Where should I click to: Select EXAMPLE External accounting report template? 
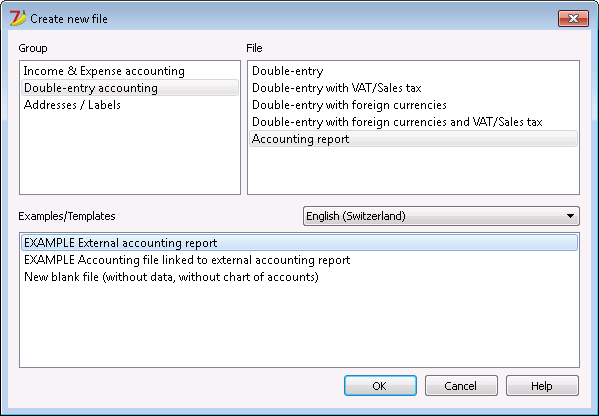300,243
